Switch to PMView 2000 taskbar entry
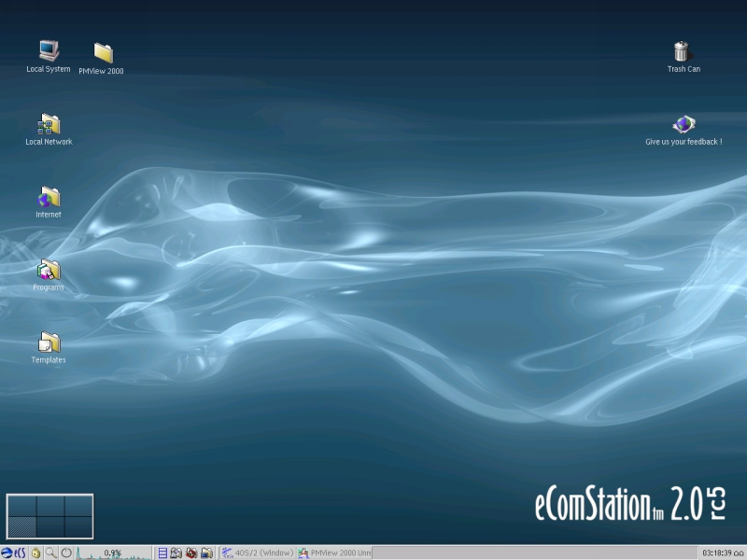This screenshot has width=747, height=560. 334,553
